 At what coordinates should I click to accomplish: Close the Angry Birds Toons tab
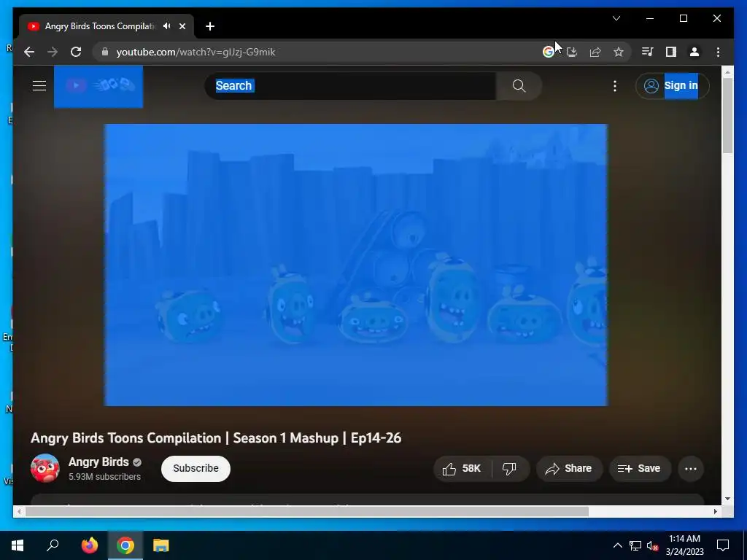[x=182, y=26]
